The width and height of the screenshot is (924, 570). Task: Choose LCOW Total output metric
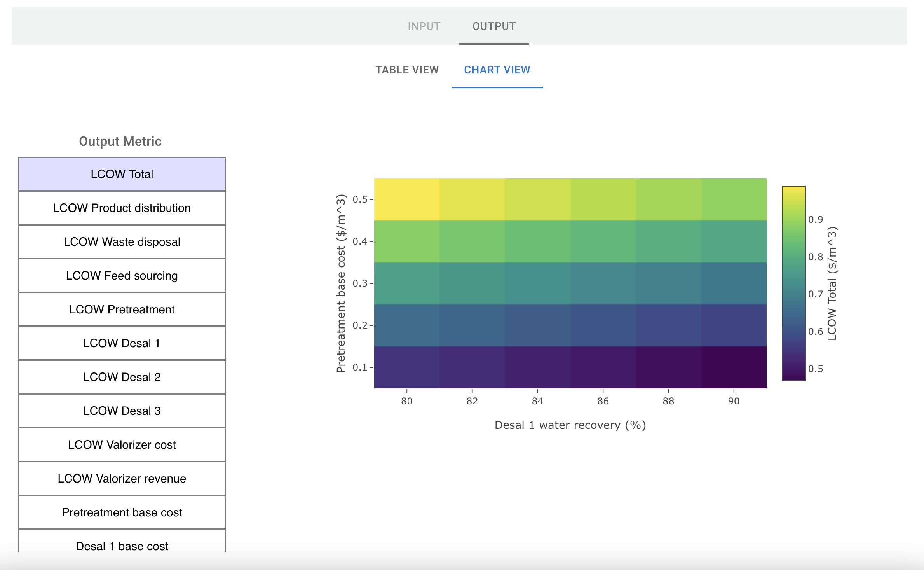click(x=122, y=174)
